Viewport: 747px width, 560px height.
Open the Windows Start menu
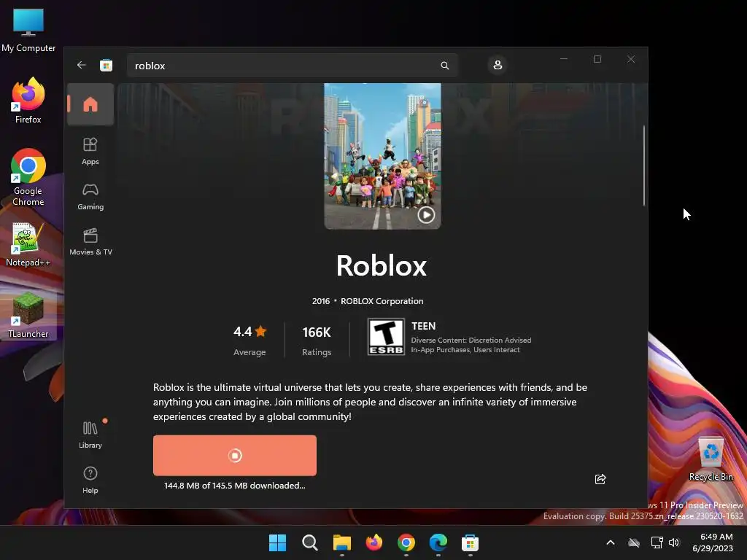[277, 542]
